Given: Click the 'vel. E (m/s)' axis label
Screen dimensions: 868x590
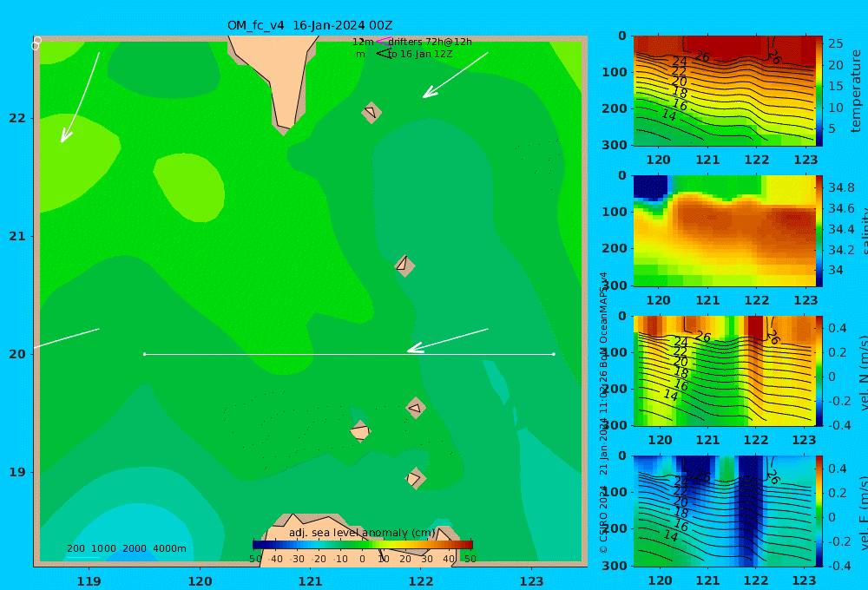Looking at the screenshot, I should coord(864,512).
